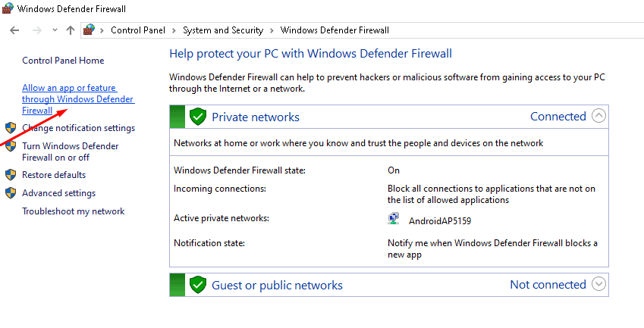644x328 pixels.
Task: Go to the Control Panel breadcrumb
Action: click(x=138, y=30)
